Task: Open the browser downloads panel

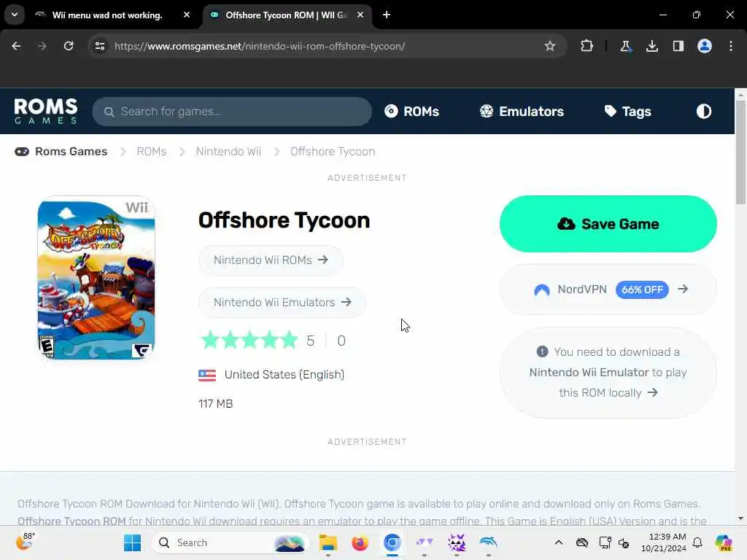Action: click(651, 46)
